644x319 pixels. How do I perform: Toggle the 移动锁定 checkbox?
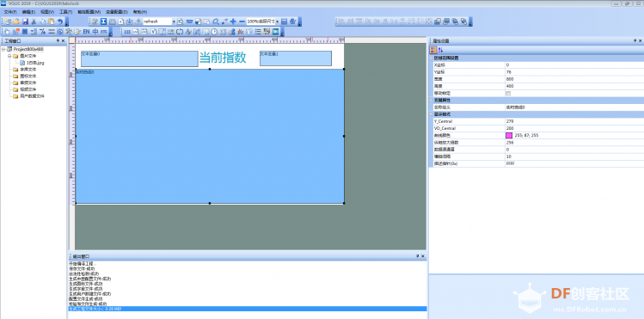(x=508, y=93)
